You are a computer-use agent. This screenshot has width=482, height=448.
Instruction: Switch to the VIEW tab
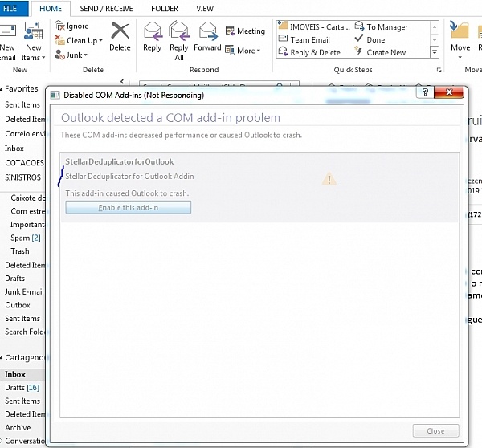[205, 8]
